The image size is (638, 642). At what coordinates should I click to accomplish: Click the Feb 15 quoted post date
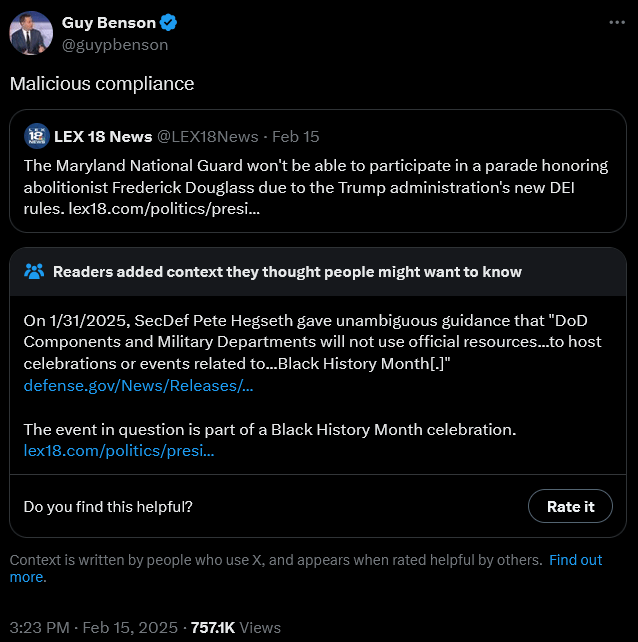pos(296,136)
